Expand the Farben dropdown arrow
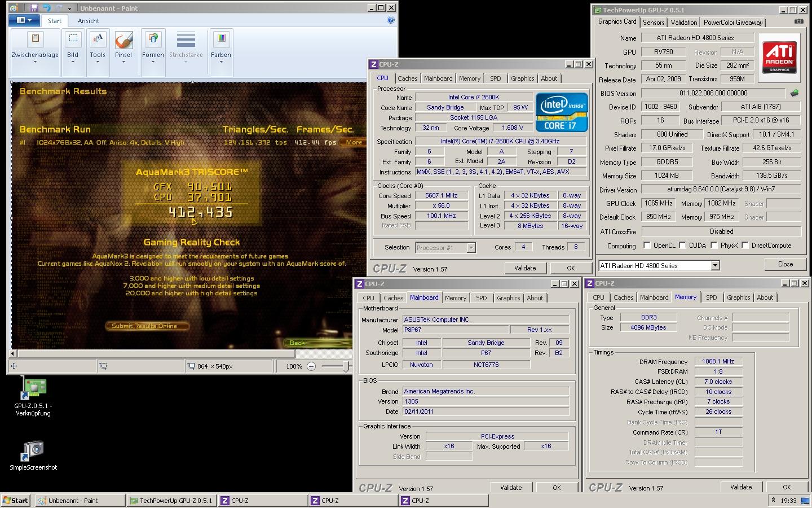 (x=221, y=62)
